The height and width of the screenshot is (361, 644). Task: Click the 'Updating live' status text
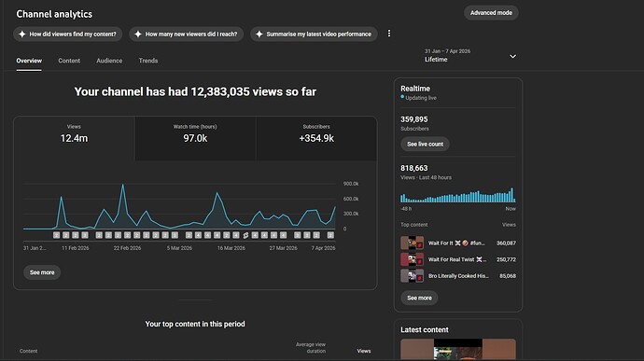pyautogui.click(x=421, y=98)
